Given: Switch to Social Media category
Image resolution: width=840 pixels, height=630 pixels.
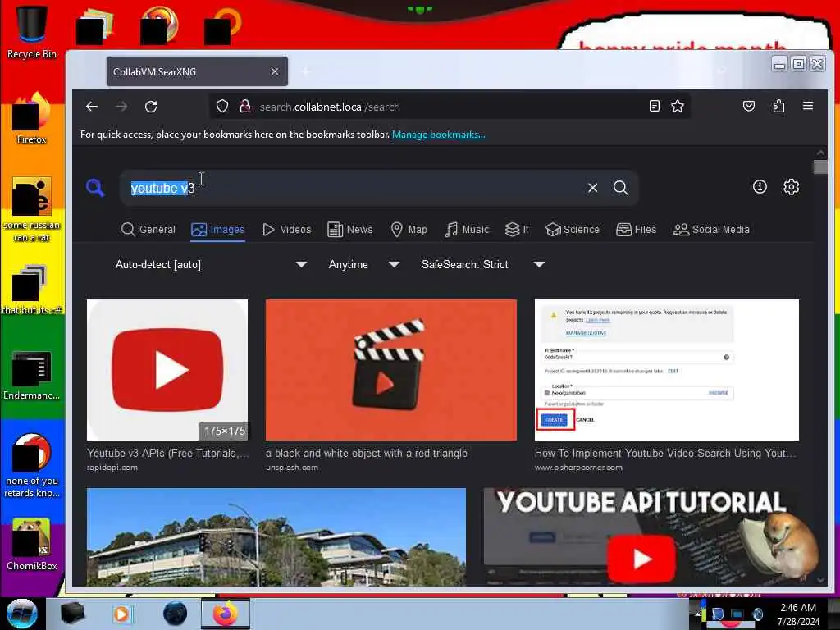Looking at the screenshot, I should coord(711,230).
